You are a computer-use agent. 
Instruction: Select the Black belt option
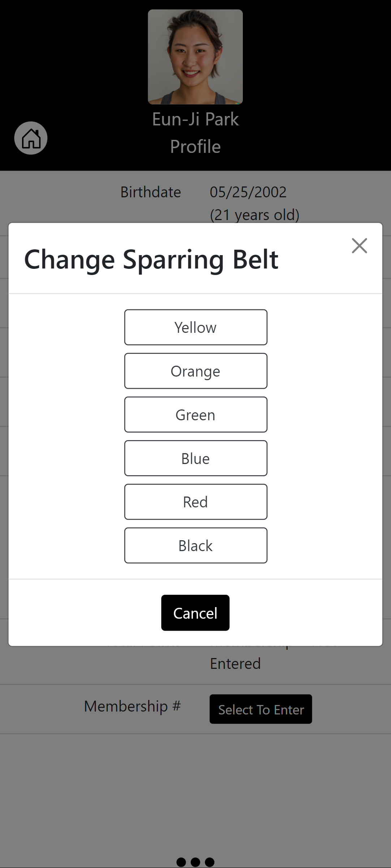coord(195,546)
